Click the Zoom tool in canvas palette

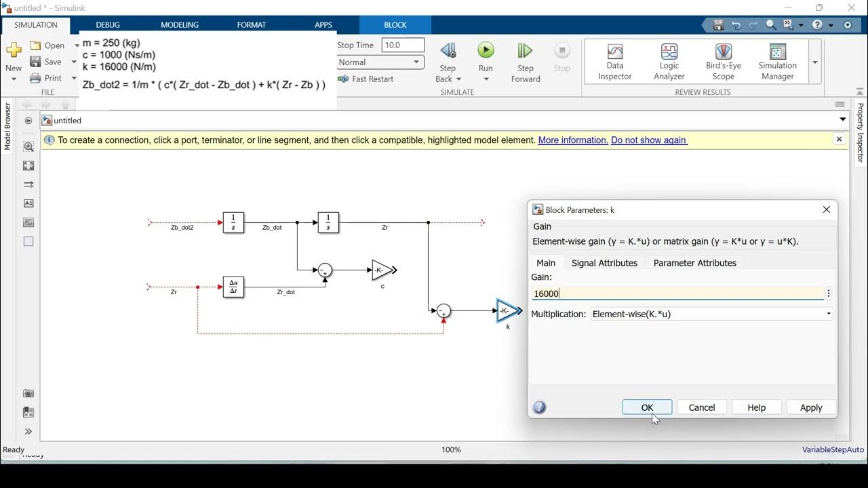pyautogui.click(x=28, y=146)
